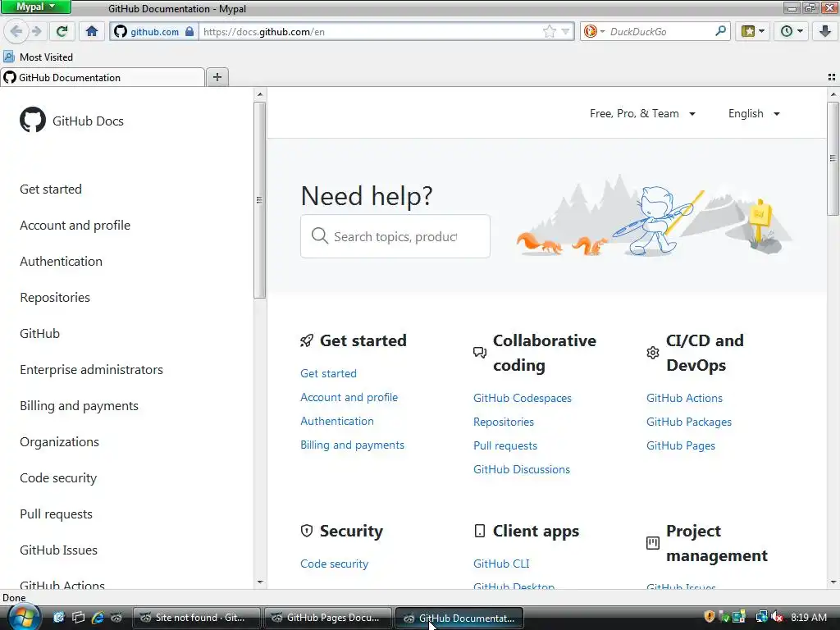Open the GitHub Pages link
This screenshot has height=630, width=840.
(680, 445)
